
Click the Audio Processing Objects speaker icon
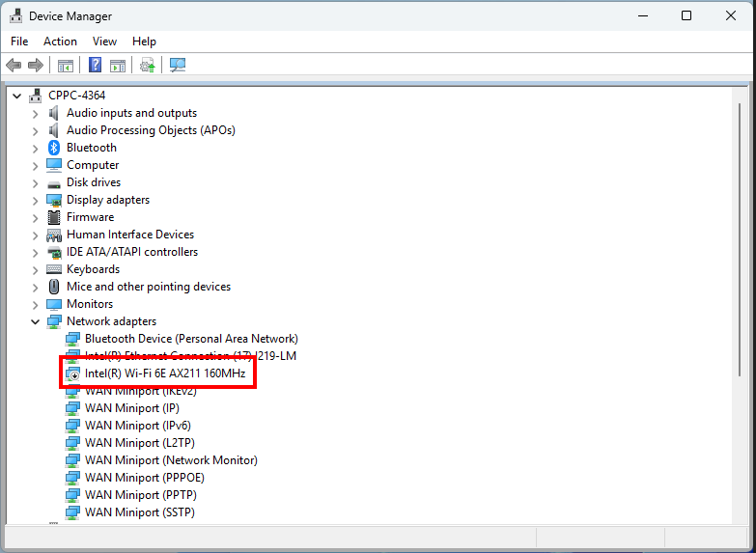[x=53, y=130]
